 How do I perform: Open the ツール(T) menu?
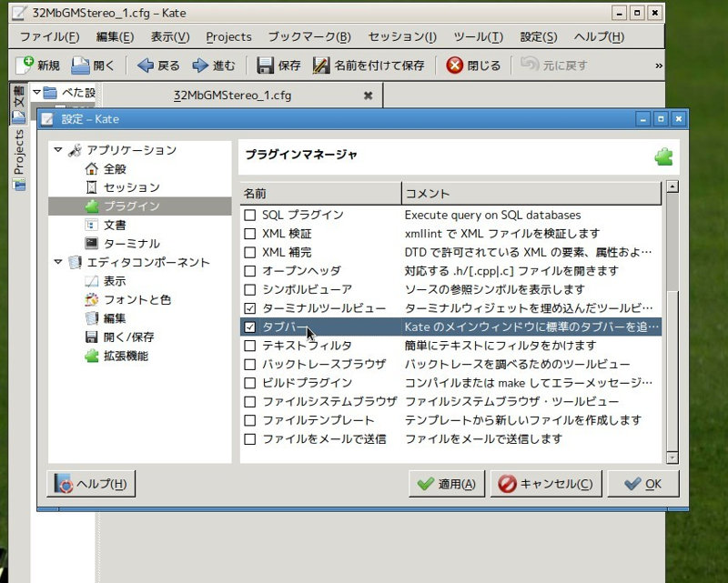tap(479, 36)
